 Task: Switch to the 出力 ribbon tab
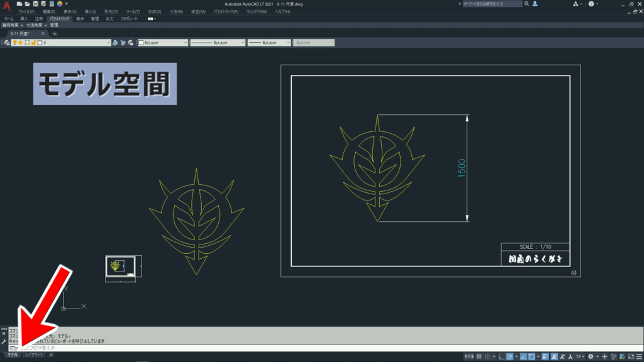[x=109, y=19]
